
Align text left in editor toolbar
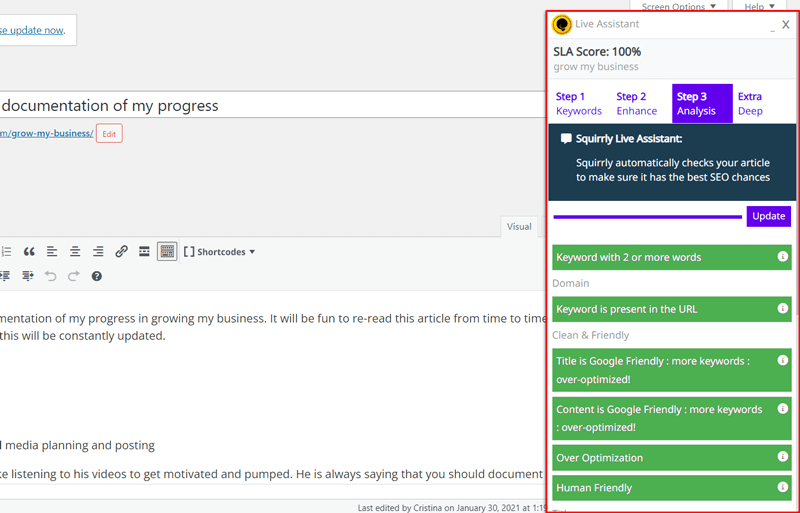pos(52,252)
